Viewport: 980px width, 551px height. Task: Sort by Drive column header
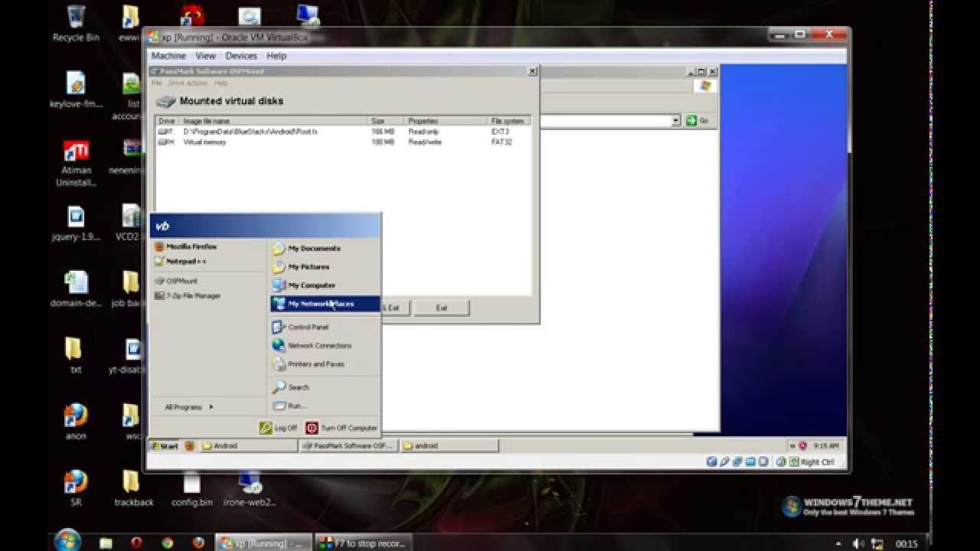click(x=168, y=121)
